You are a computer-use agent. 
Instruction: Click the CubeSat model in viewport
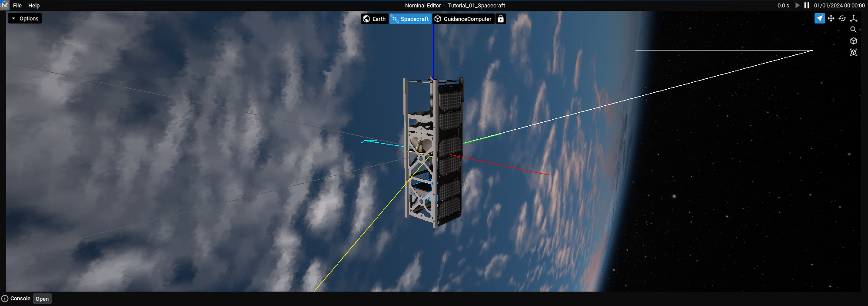point(435,152)
